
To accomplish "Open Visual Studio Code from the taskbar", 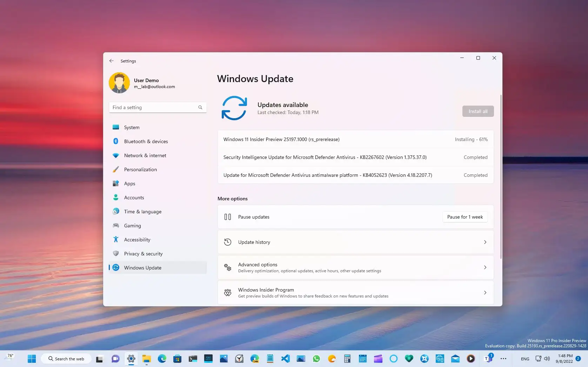I will pyautogui.click(x=285, y=359).
